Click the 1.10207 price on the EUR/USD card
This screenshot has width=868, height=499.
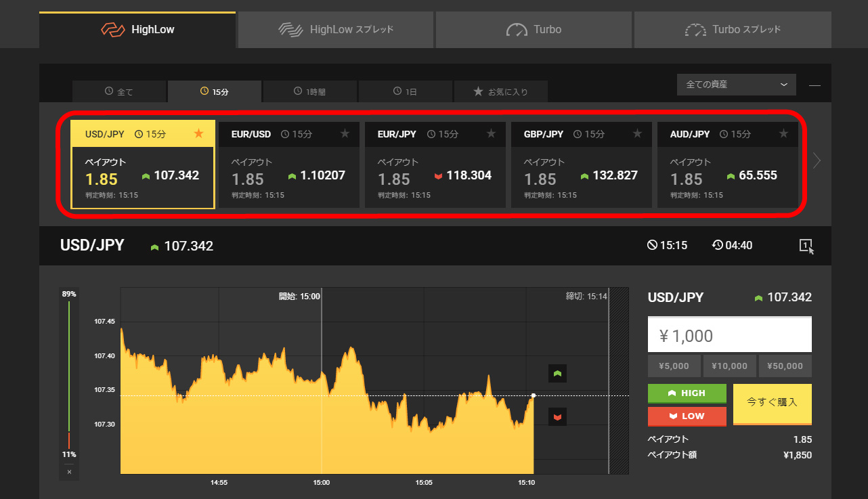pos(322,175)
